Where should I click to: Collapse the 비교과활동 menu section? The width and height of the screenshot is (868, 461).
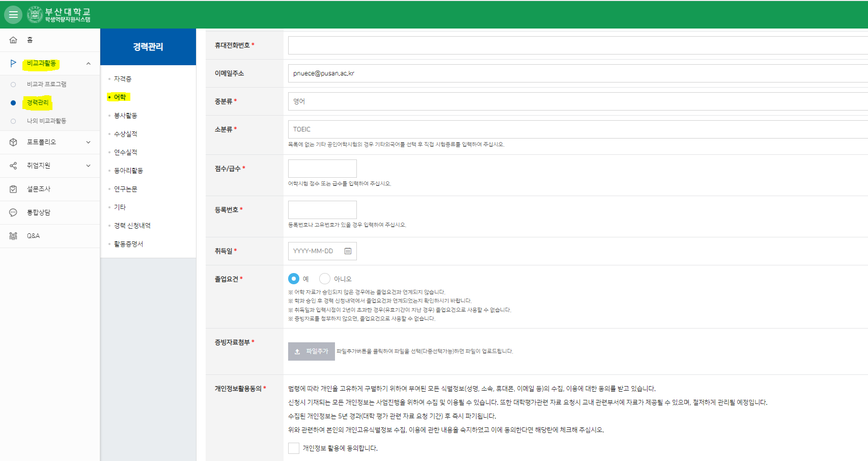[88, 64]
